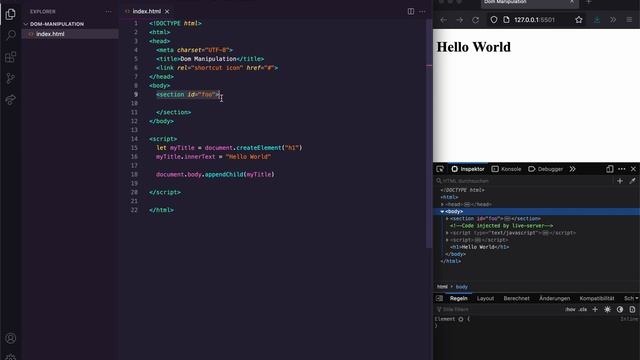The image size is (640, 360).
Task: Open the Firefox hamburger menu
Action: (629, 20)
